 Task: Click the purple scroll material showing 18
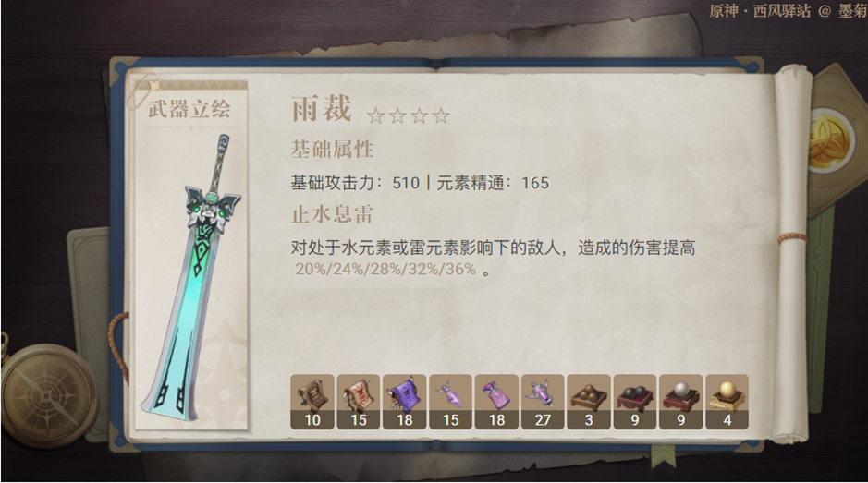point(405,402)
